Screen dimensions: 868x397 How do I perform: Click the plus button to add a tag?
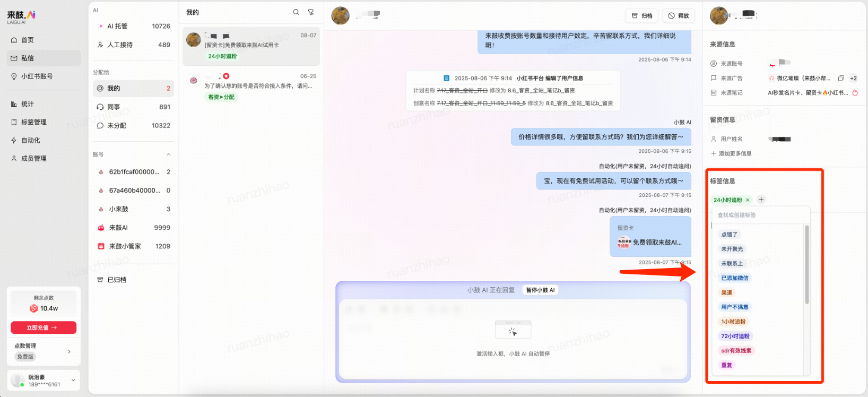pyautogui.click(x=761, y=200)
